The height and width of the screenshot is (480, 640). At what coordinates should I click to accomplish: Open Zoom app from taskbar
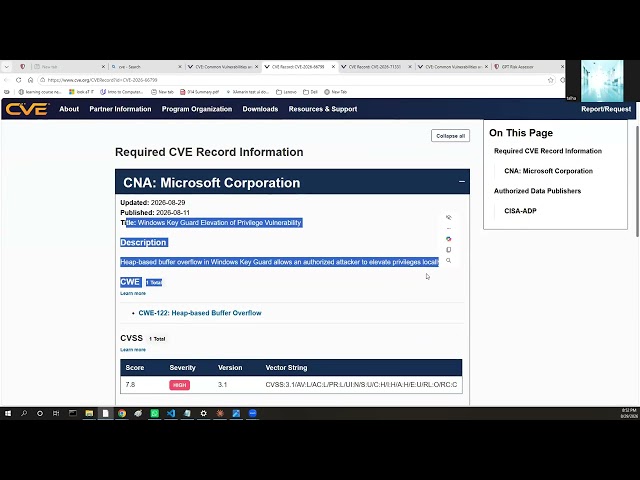click(253, 413)
